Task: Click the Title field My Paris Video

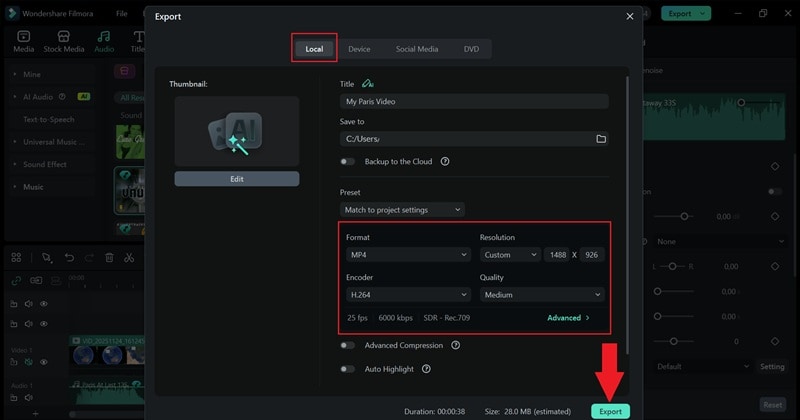Action: (x=474, y=101)
